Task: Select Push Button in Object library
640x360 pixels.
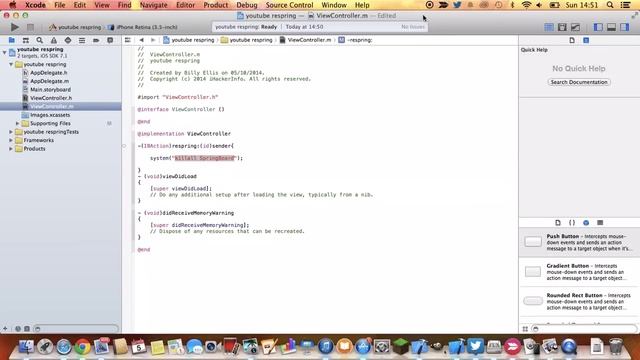Action: (x=579, y=242)
